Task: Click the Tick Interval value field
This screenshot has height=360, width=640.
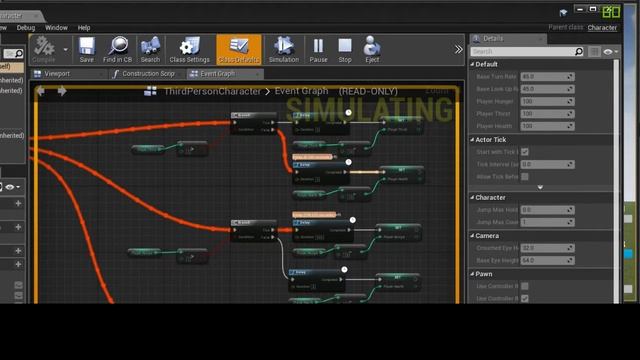Action: (x=547, y=164)
